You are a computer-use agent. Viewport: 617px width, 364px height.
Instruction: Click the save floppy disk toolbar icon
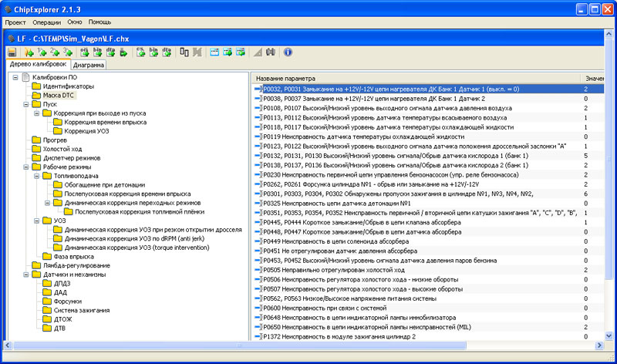point(12,52)
